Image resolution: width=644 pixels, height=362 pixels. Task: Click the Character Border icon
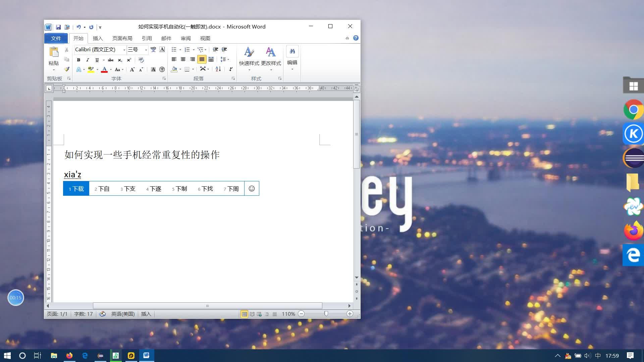162,50
